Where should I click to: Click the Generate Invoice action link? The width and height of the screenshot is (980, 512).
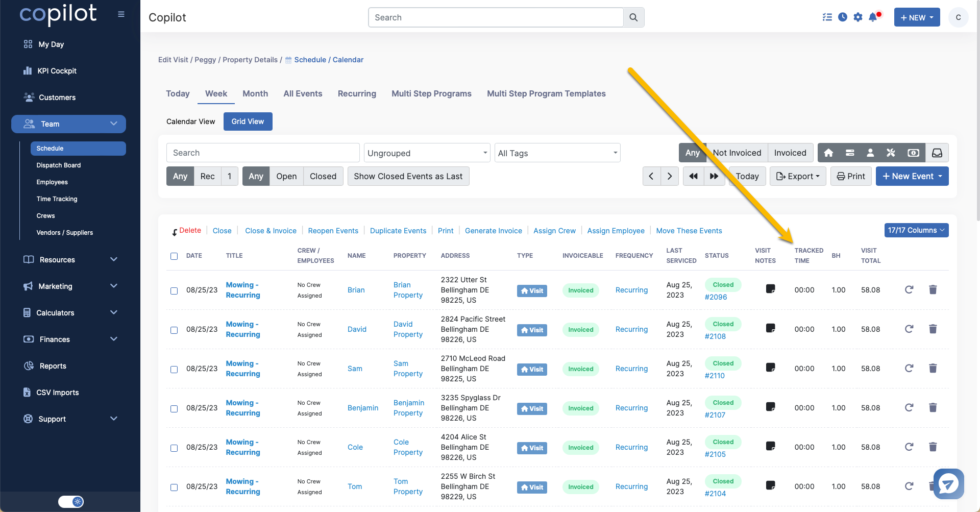tap(493, 231)
